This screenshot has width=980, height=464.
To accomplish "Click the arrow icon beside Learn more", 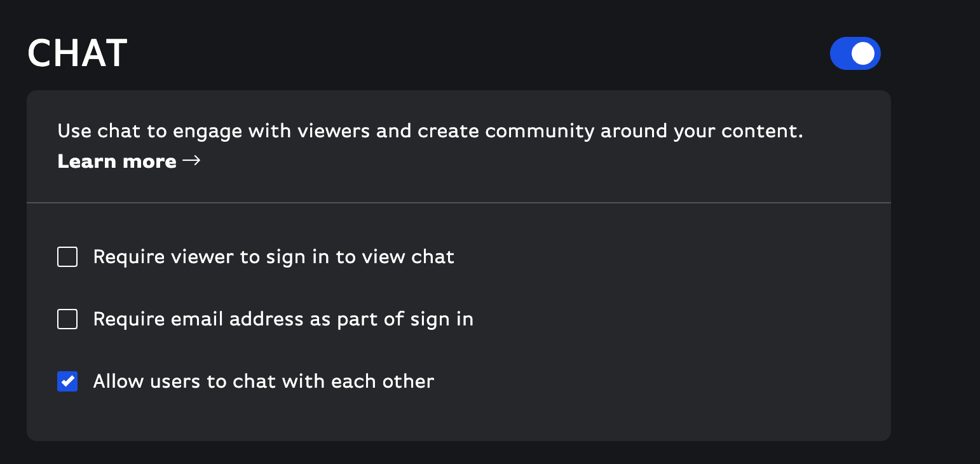I will pyautogui.click(x=191, y=161).
